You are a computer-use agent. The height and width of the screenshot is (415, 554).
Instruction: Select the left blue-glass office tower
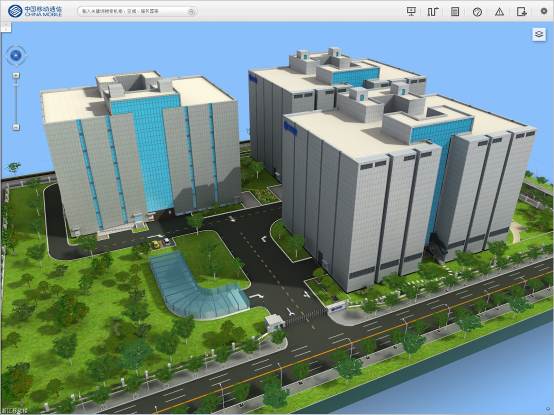tap(141, 152)
